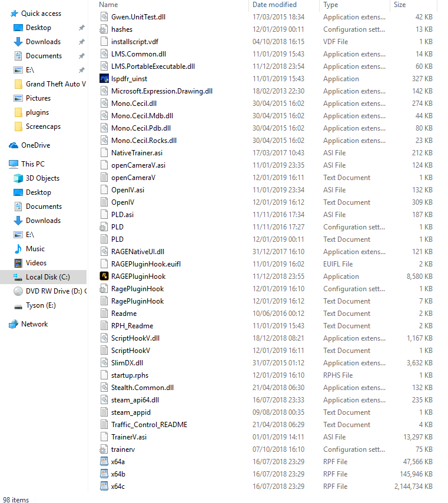Click the RAGEPluginHook application icon
Image resolution: width=448 pixels, height=503 pixels.
tap(104, 276)
